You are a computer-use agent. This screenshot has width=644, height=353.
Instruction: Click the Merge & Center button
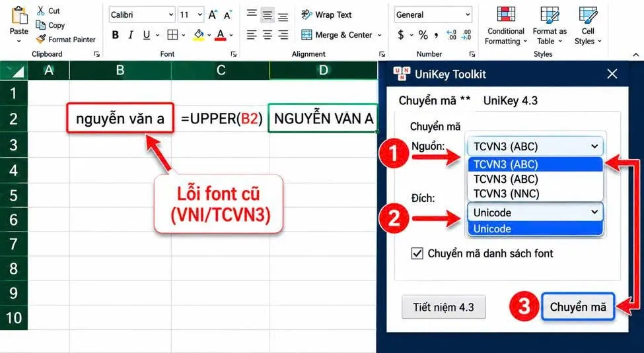coord(336,35)
